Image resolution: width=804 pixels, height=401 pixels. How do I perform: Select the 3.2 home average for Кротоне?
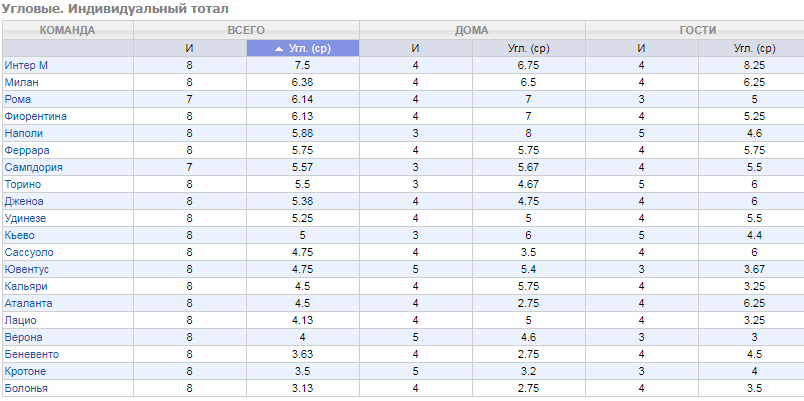pos(529,371)
